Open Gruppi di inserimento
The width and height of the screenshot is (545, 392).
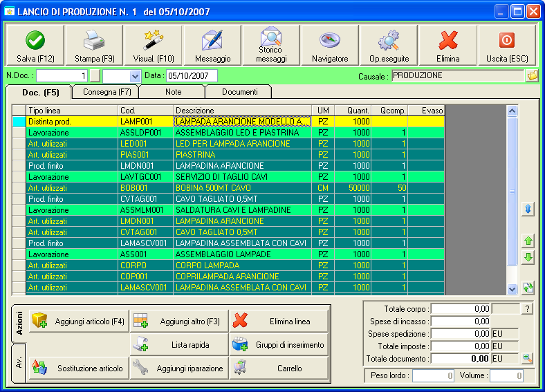point(279,345)
